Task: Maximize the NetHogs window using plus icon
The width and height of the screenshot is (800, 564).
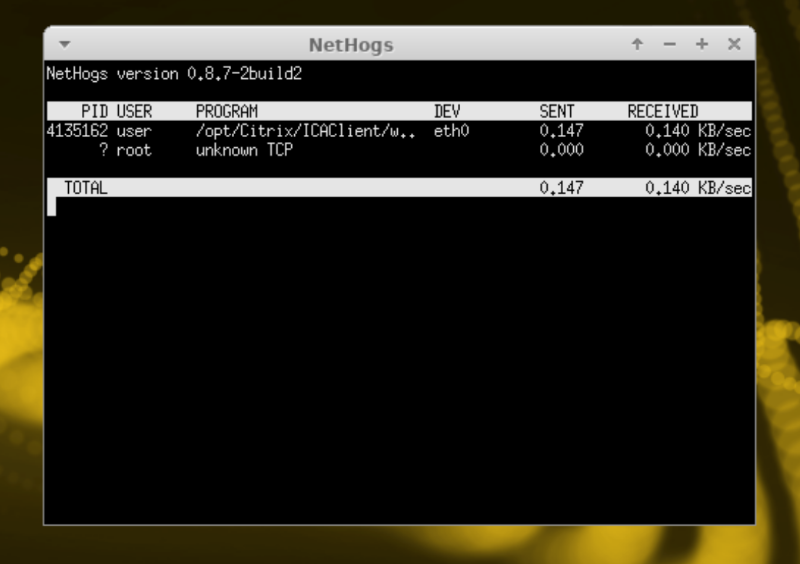Action: click(x=701, y=45)
